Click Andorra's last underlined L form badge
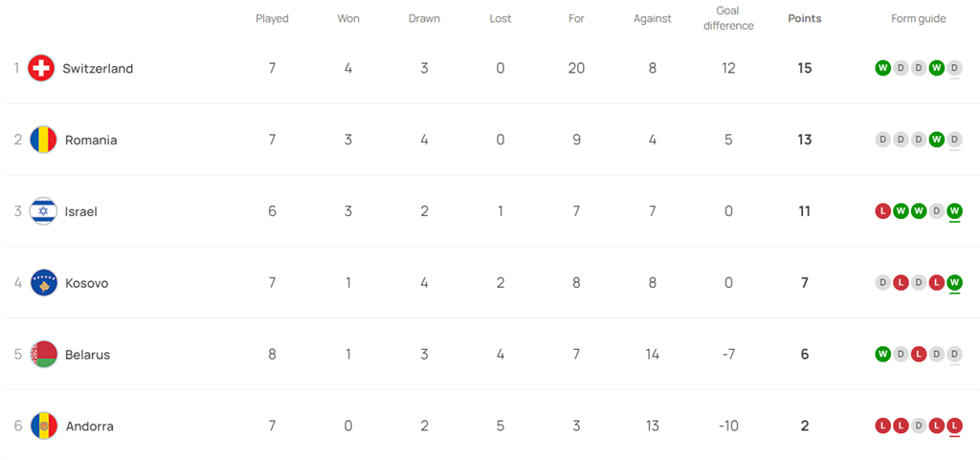 tap(954, 426)
